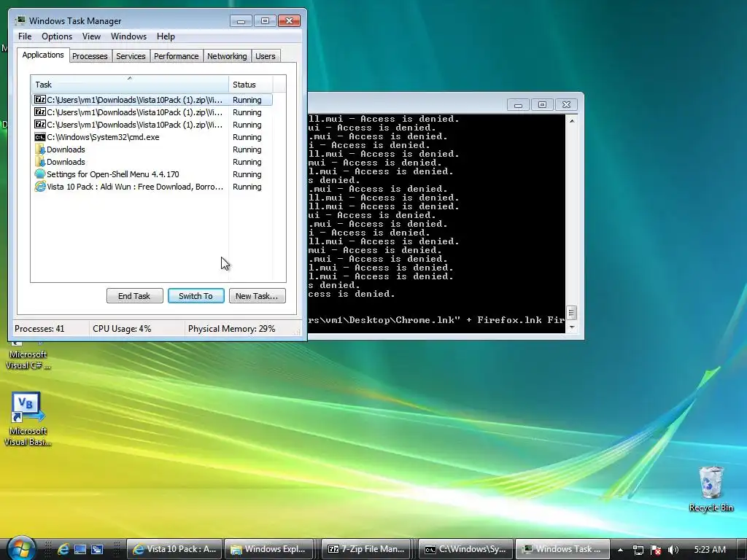Activate the Vista 10 Pack taskbar button
Viewport: 747px width, 560px height.
[x=174, y=549]
